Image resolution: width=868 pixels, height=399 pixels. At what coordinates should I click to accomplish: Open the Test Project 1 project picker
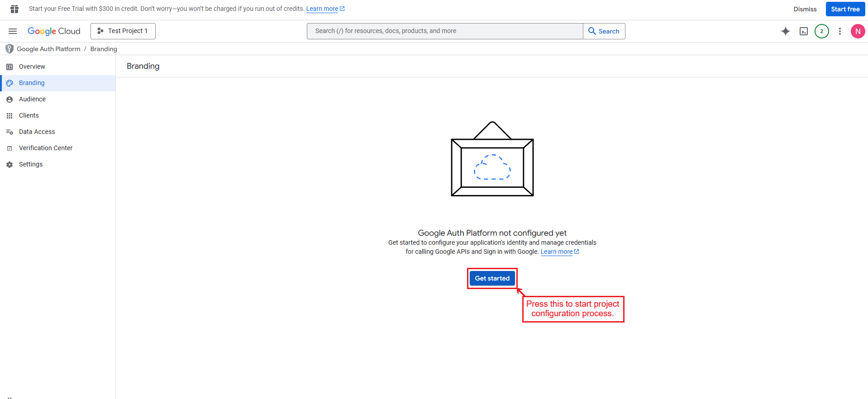[x=123, y=31]
